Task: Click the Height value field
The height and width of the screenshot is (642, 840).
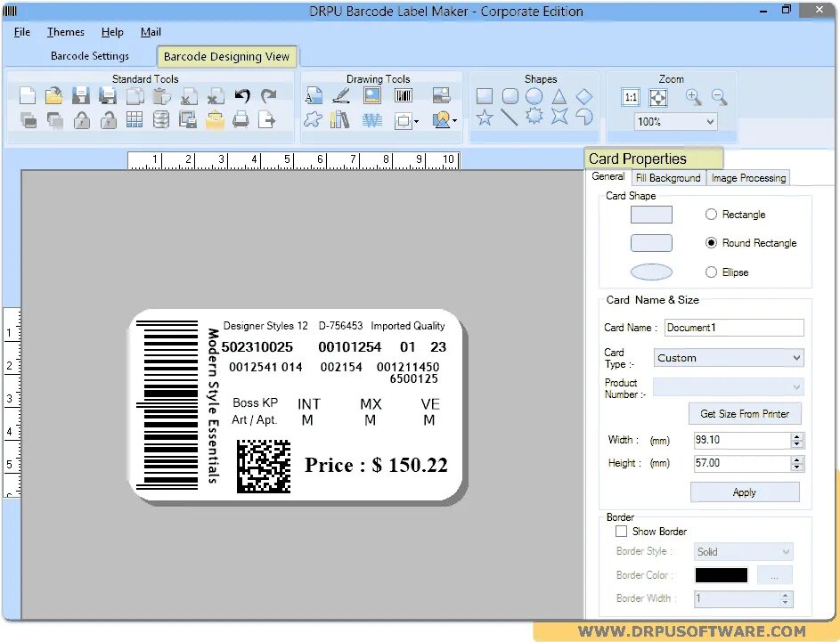Action: 742,463
